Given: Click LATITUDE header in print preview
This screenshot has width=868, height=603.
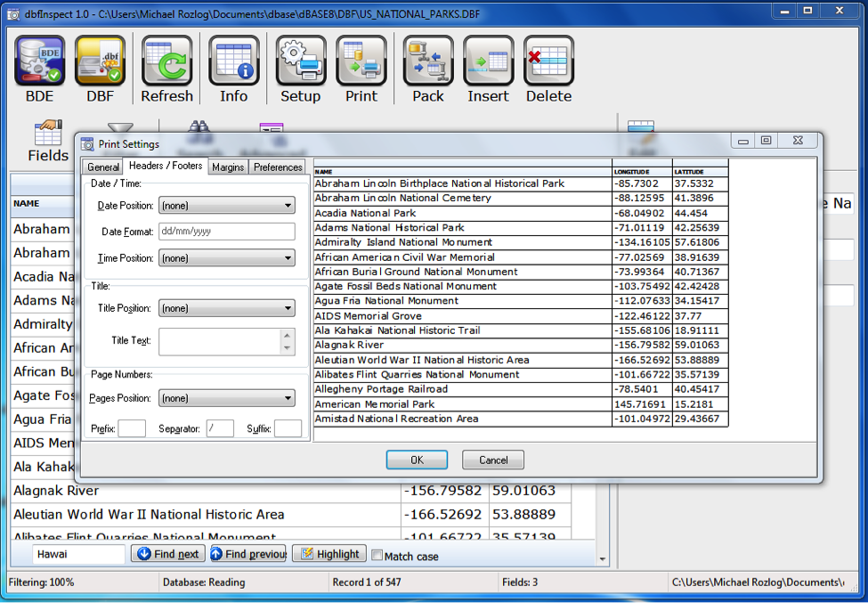Looking at the screenshot, I should (701, 172).
